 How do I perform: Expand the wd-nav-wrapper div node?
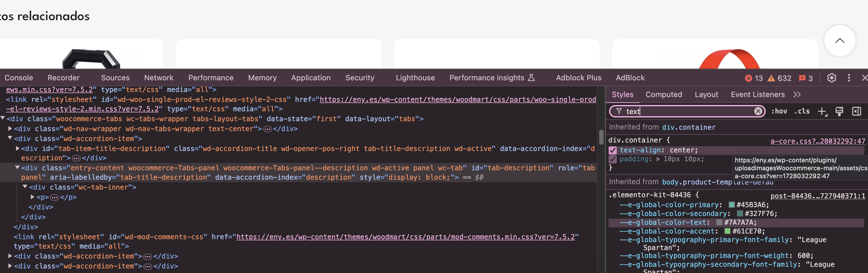pos(10,128)
